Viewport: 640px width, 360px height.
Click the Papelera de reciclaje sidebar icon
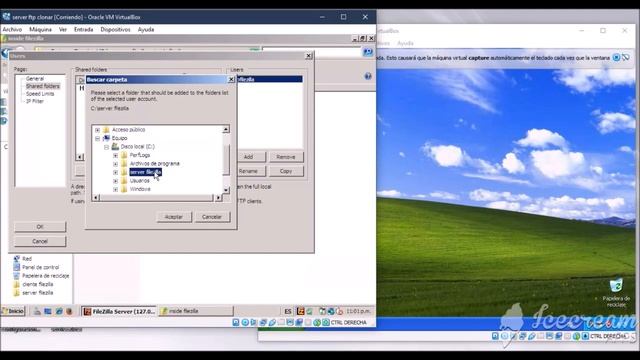[17, 276]
